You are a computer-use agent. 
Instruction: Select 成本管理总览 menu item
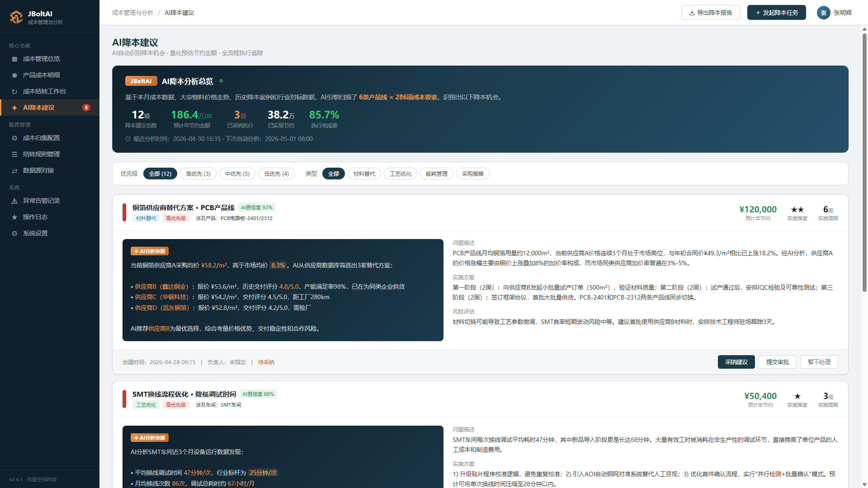coord(50,59)
